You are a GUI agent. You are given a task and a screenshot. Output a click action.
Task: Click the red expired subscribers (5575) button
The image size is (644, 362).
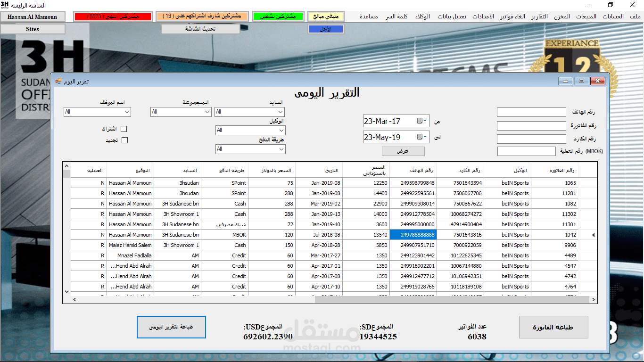pyautogui.click(x=113, y=16)
